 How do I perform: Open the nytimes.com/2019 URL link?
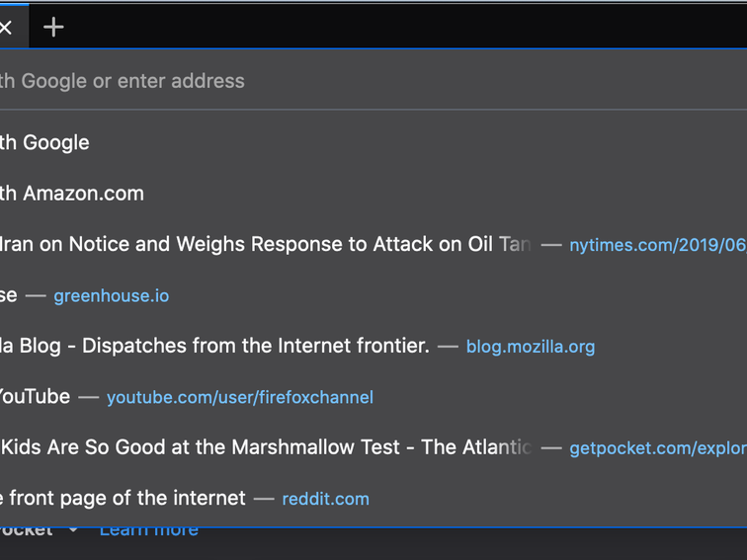coord(657,245)
